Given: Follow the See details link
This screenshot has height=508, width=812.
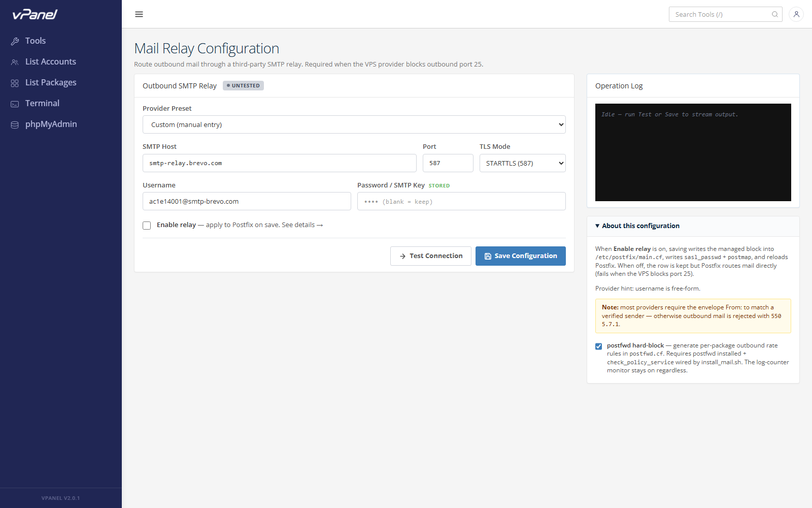Looking at the screenshot, I should pos(302,225).
